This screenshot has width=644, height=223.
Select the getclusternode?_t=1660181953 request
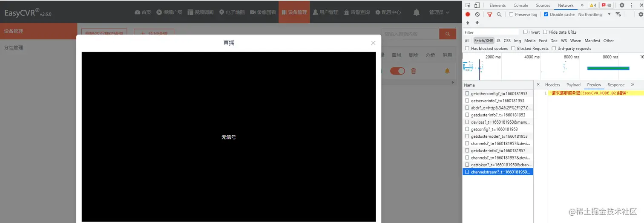[x=498, y=136]
